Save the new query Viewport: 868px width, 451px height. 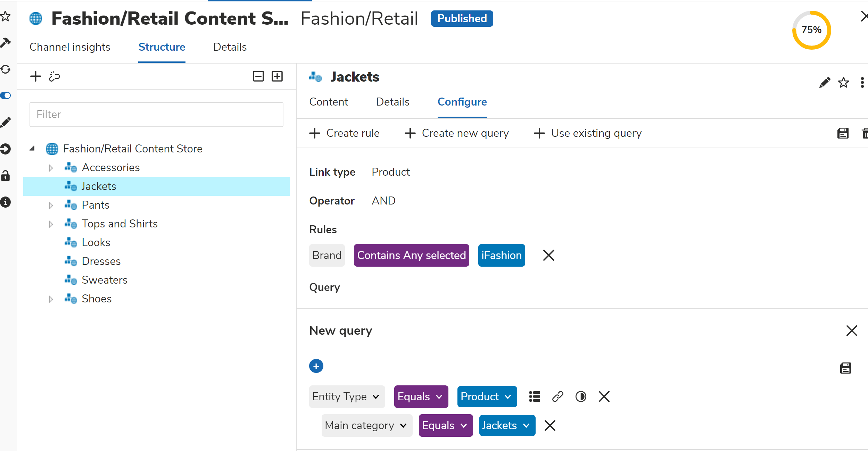[845, 368]
